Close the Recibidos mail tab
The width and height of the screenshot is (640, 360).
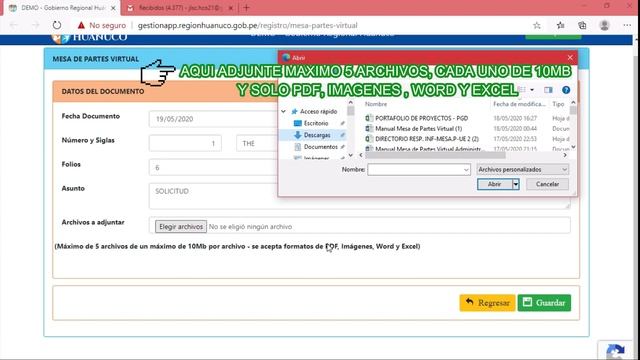[x=231, y=8]
